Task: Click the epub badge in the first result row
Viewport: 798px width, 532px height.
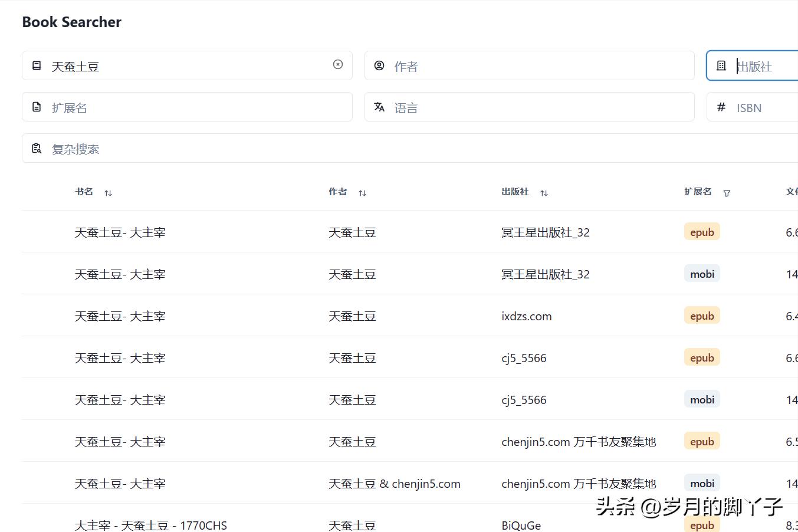Action: click(701, 231)
